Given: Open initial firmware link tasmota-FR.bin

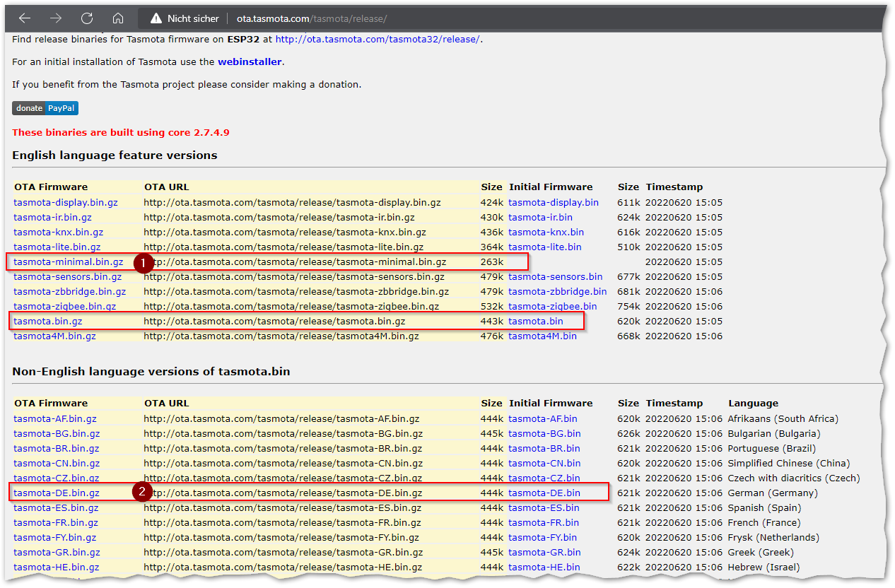Looking at the screenshot, I should click(544, 523).
